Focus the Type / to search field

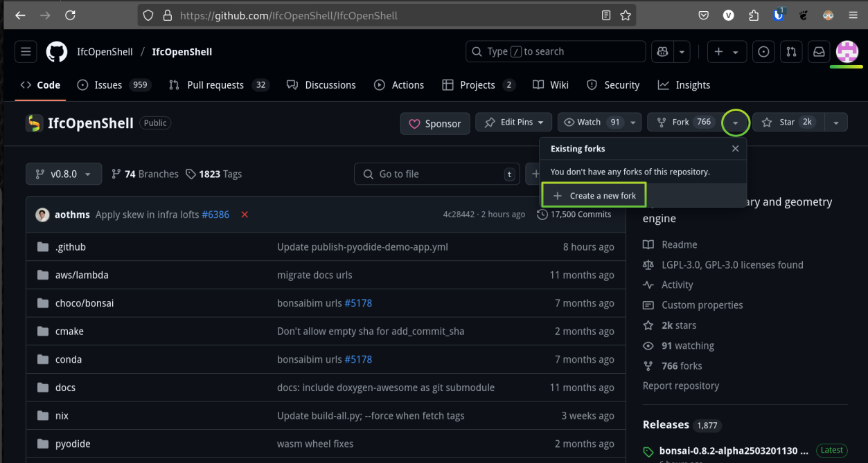click(x=556, y=52)
